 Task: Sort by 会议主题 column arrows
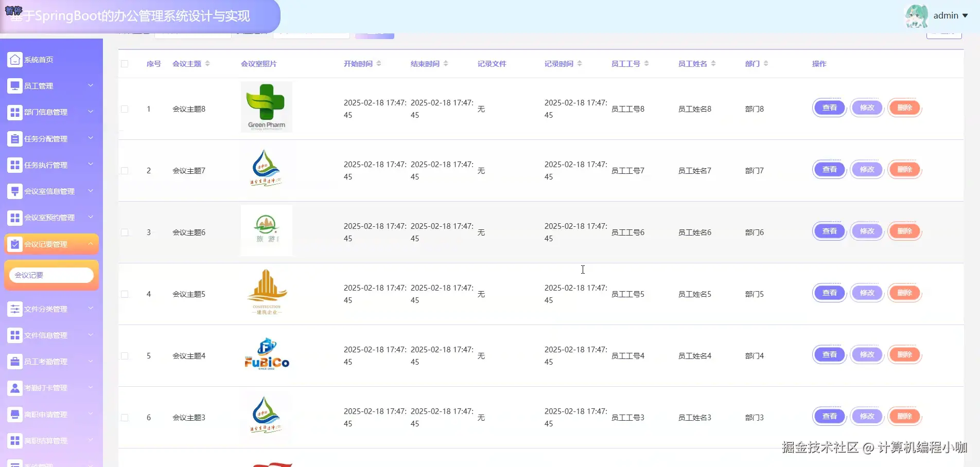click(207, 64)
